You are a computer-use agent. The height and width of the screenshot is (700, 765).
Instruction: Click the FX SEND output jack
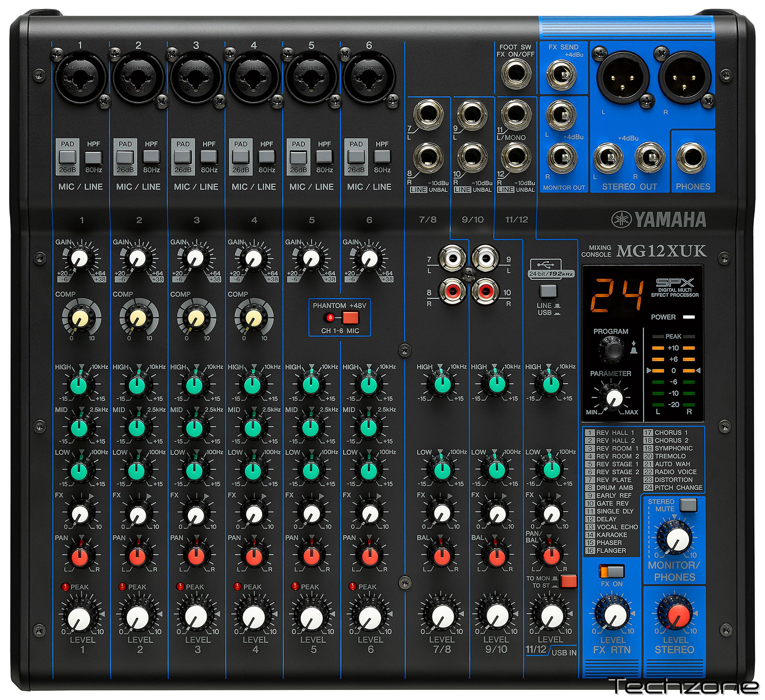561,75
